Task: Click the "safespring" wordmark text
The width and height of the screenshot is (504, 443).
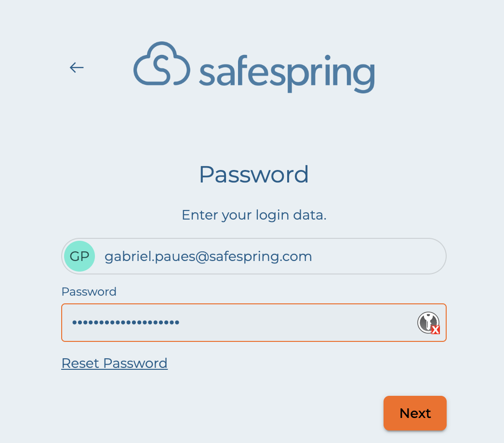Action: (x=287, y=72)
